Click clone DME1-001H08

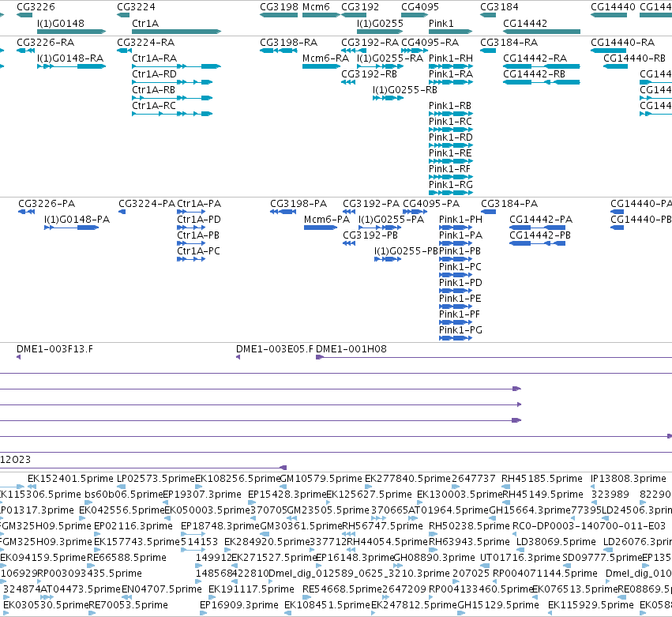[494, 357]
